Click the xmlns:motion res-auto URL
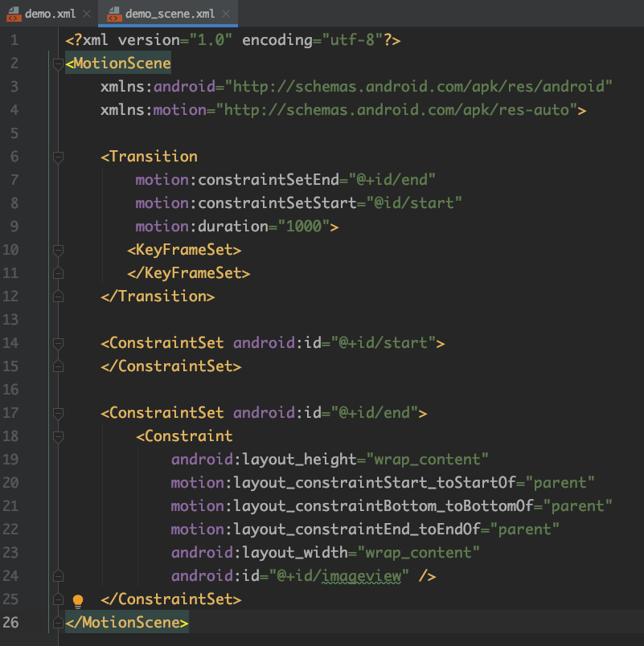The height and width of the screenshot is (646, 644). point(396,109)
